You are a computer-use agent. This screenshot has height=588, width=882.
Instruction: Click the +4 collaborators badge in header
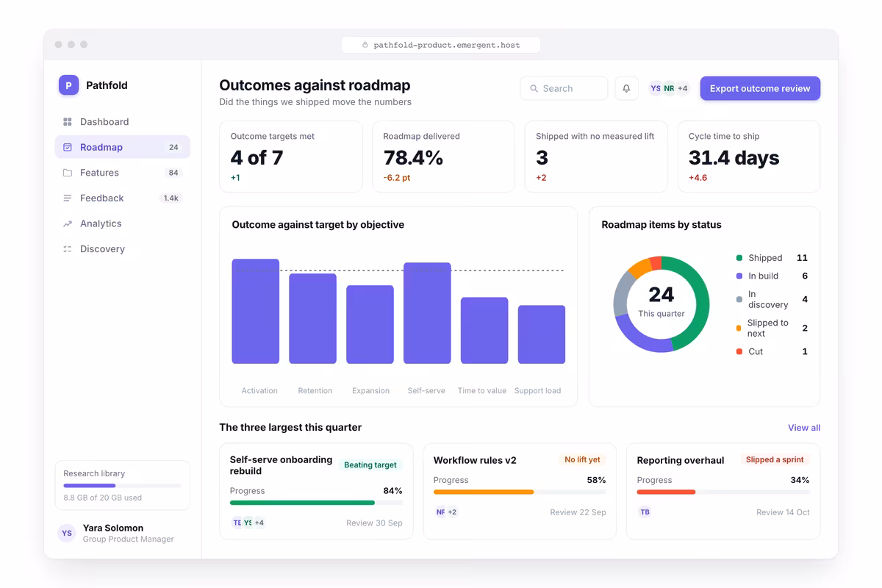(683, 88)
